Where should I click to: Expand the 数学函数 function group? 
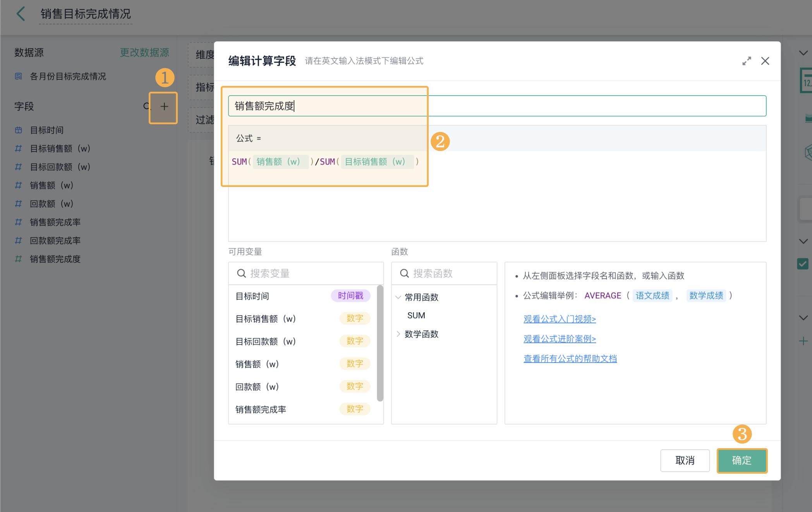click(x=398, y=334)
